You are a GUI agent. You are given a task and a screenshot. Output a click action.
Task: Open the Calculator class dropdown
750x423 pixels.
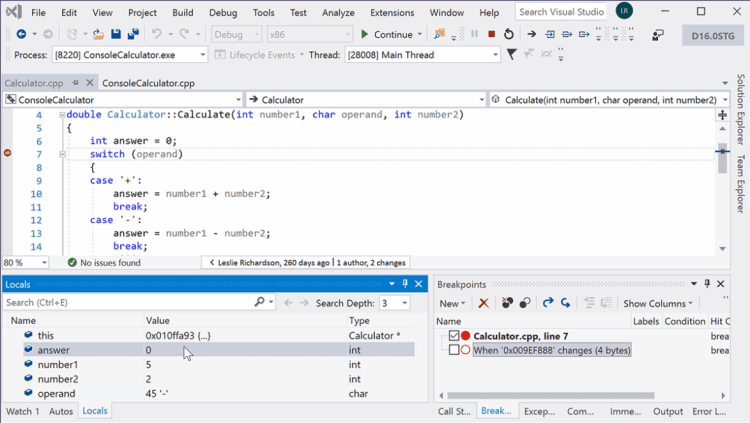pos(481,100)
